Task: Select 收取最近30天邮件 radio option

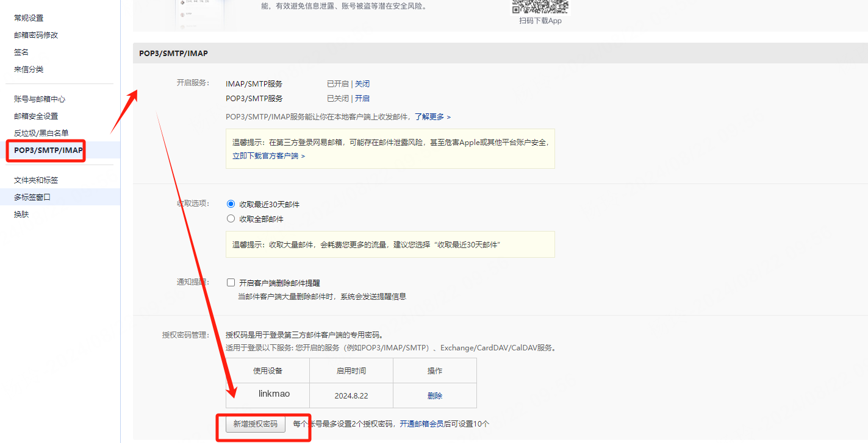Action: [231, 204]
